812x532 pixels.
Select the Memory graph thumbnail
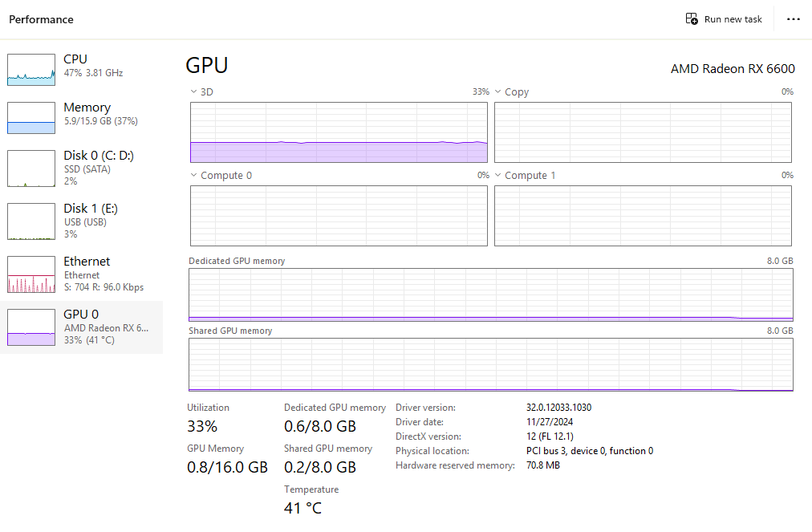31,118
